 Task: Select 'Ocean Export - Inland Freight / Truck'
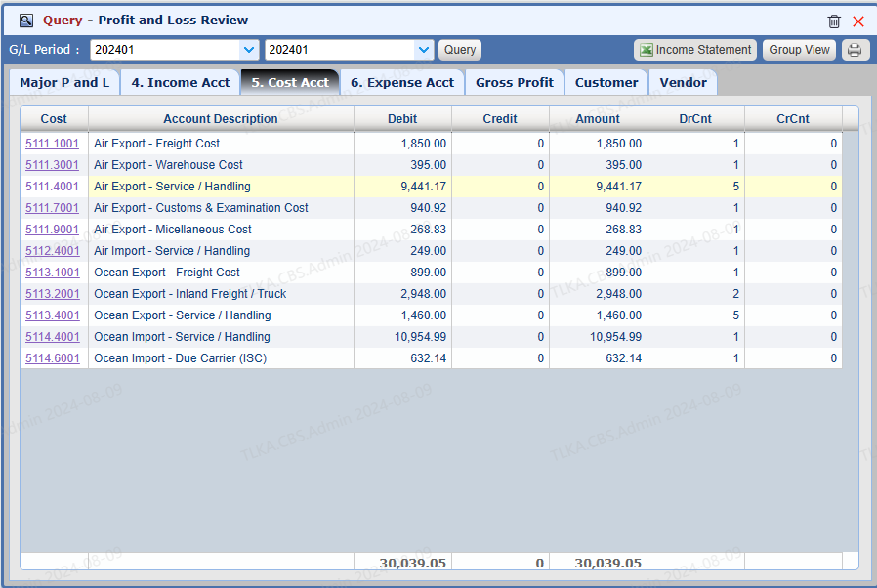tap(190, 294)
